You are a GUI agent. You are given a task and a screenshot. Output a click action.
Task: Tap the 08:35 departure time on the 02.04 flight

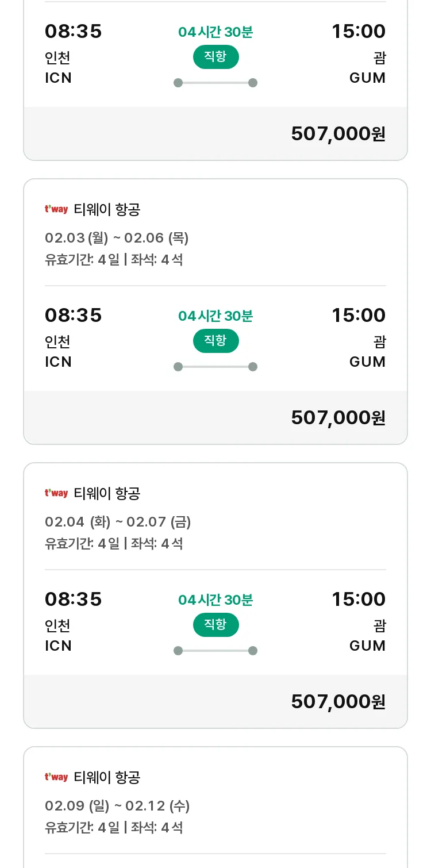(74, 600)
